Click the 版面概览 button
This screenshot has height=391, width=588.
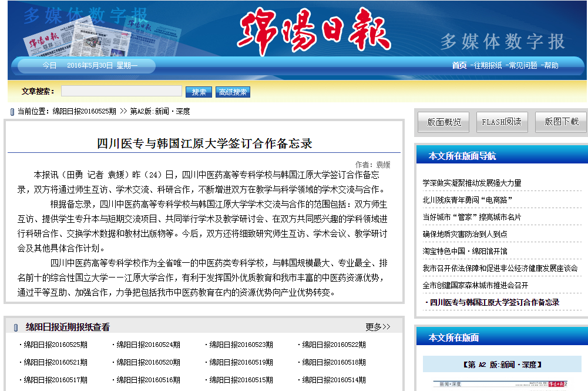pos(443,122)
